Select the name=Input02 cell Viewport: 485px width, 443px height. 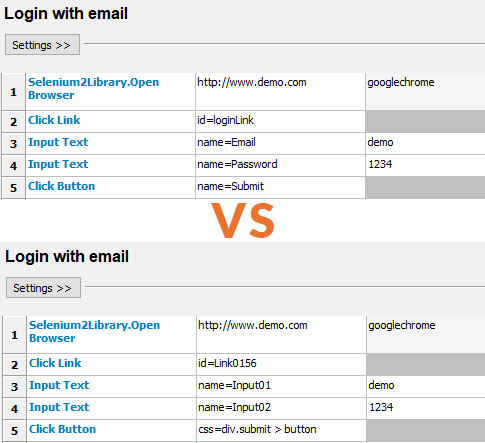tap(281, 409)
